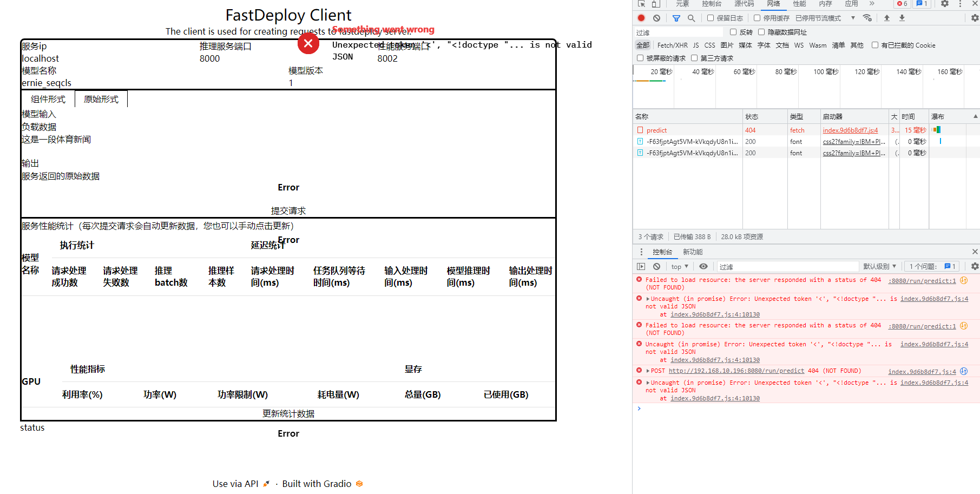Open console settings gear

975,266
